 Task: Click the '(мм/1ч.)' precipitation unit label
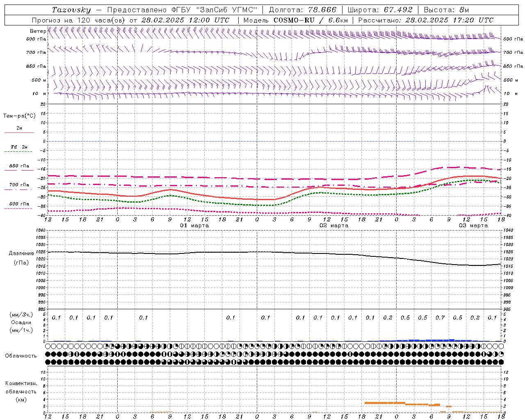(x=21, y=330)
